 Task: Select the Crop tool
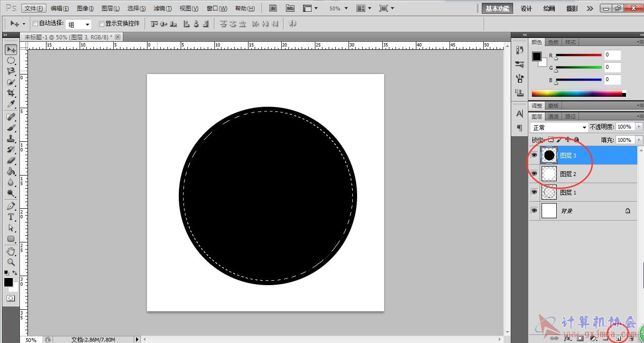(x=11, y=93)
